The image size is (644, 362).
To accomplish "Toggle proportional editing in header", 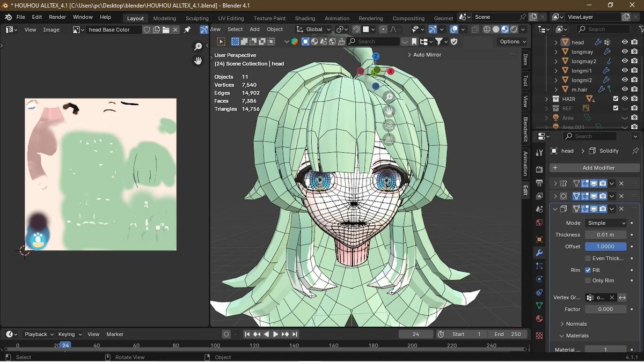I will [x=383, y=29].
